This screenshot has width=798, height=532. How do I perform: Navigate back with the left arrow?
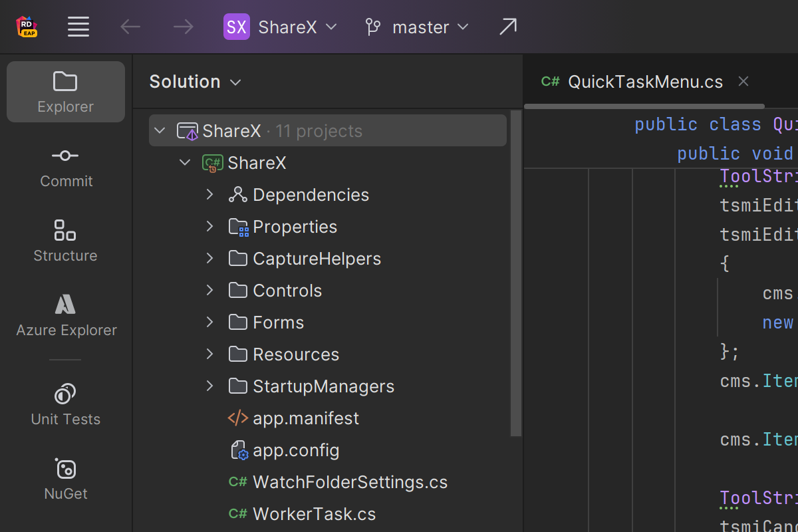[130, 27]
